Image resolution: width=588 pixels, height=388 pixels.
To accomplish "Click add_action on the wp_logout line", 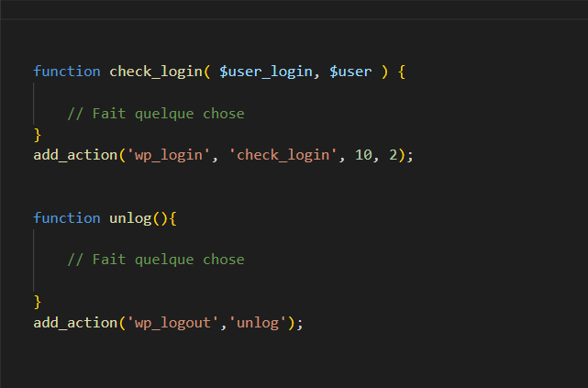I will 75,323.
